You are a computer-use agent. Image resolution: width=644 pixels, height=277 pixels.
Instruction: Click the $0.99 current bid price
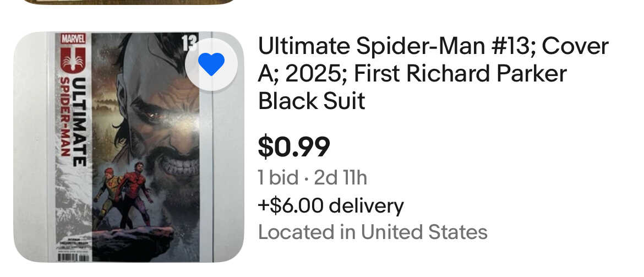pyautogui.click(x=294, y=147)
